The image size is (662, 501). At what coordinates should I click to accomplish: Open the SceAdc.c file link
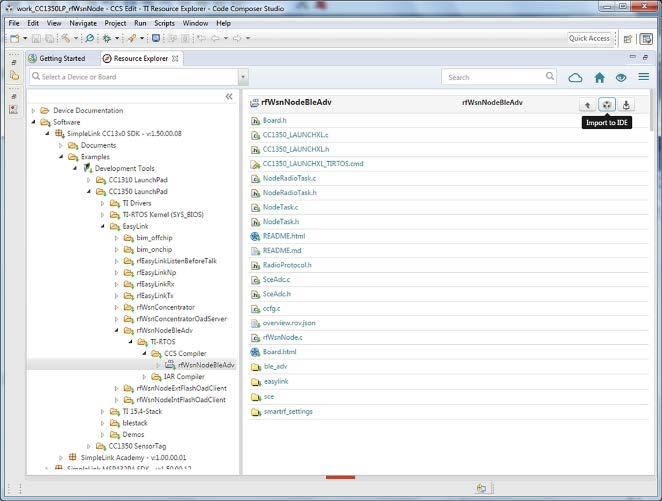tap(276, 280)
